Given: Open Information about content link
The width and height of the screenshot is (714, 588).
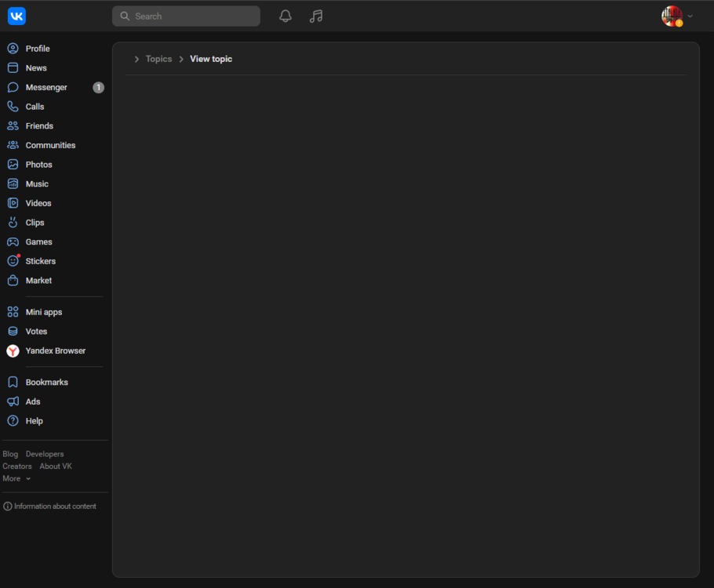Looking at the screenshot, I should pyautogui.click(x=55, y=506).
